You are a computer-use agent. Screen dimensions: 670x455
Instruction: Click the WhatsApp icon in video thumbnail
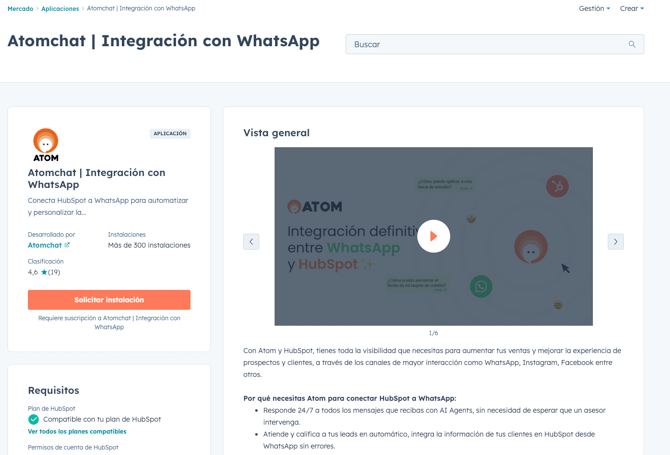click(x=481, y=287)
